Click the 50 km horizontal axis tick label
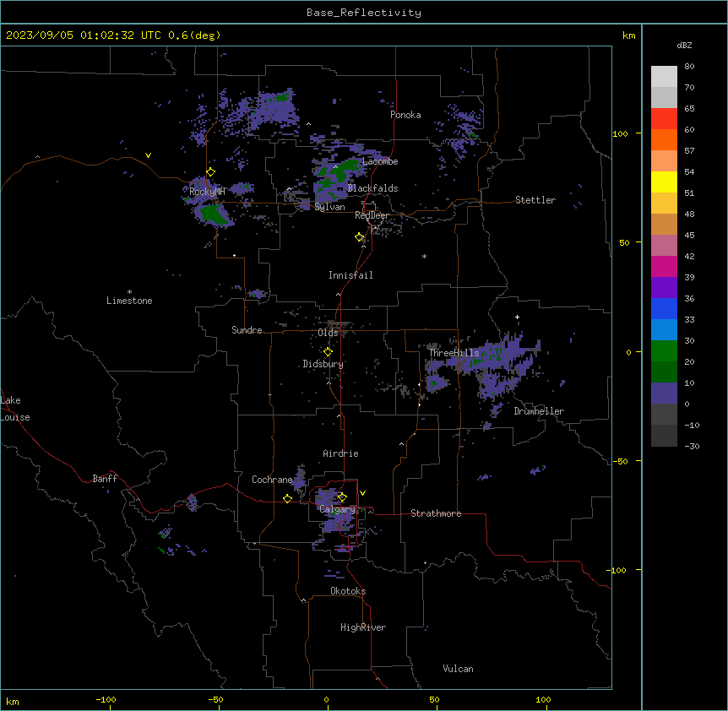Viewport: 728px width, 711px height. [434, 699]
